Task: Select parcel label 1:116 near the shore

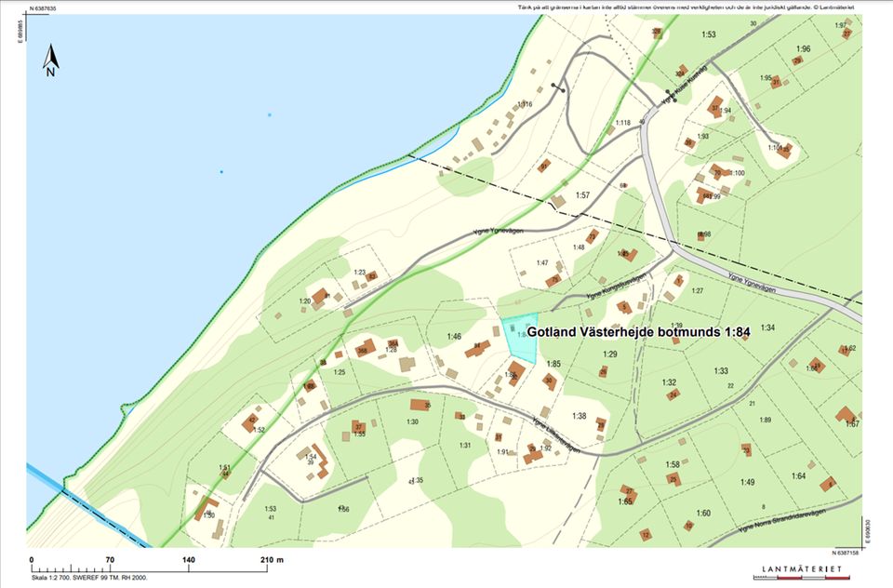Action: (525, 104)
